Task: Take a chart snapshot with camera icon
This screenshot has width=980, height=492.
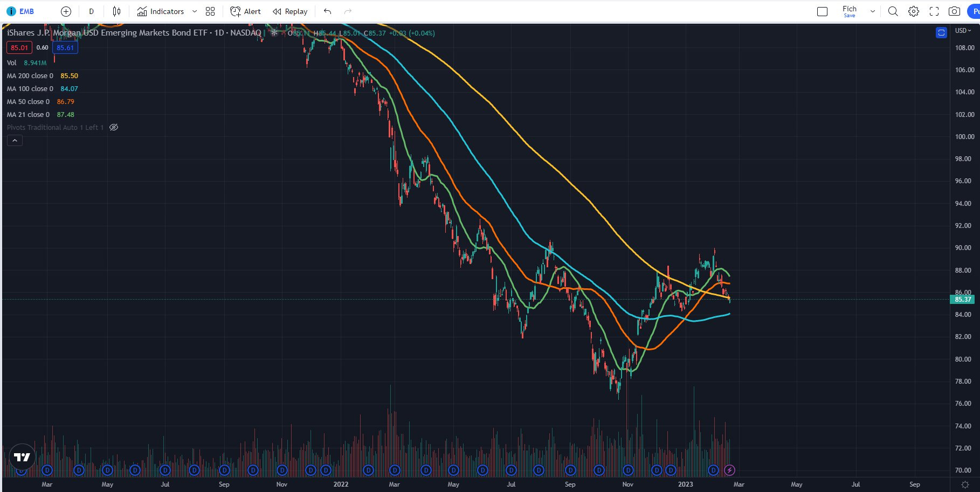Action: (x=954, y=11)
